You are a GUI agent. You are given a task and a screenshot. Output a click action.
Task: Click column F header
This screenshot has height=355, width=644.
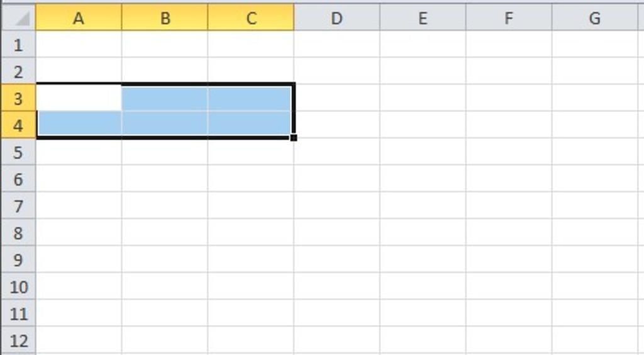click(x=509, y=18)
